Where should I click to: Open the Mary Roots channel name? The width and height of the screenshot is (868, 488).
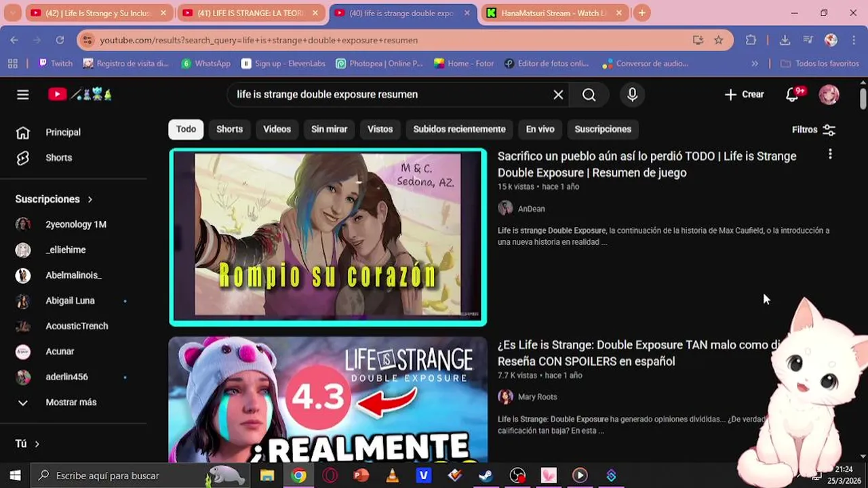tap(537, 396)
